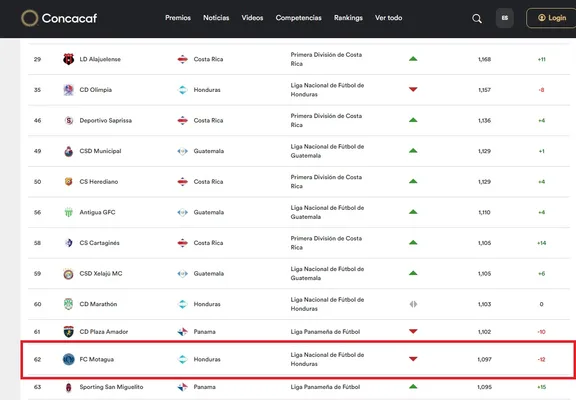576x400 pixels.
Task: Click the +15 change for Sporting San Miguelito
Action: point(541,387)
